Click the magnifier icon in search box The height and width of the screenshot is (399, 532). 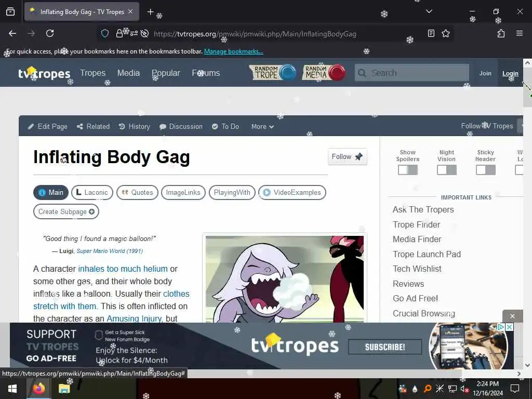(362, 73)
